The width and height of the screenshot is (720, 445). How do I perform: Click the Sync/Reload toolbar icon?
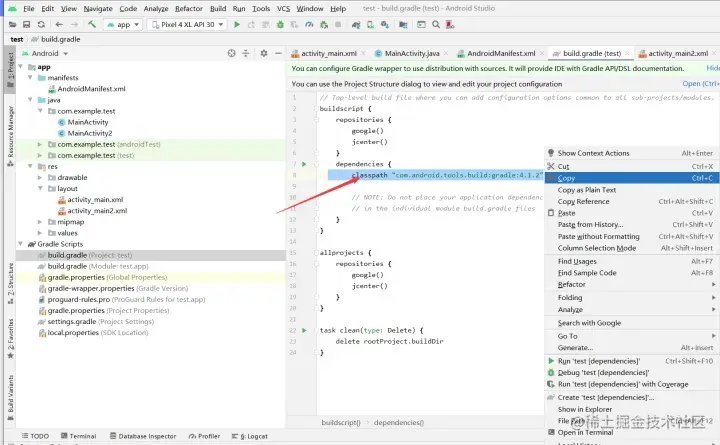tap(41, 24)
